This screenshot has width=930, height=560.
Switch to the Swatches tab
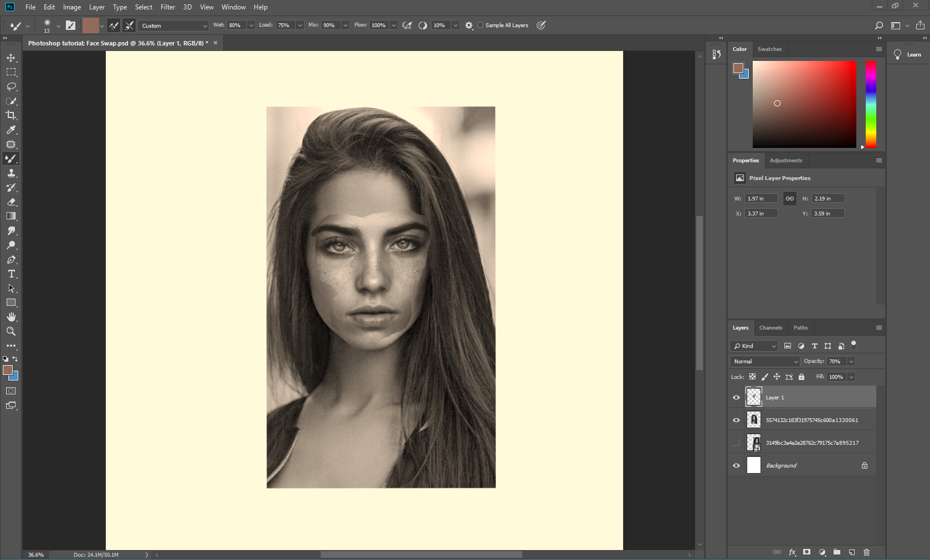pyautogui.click(x=769, y=49)
